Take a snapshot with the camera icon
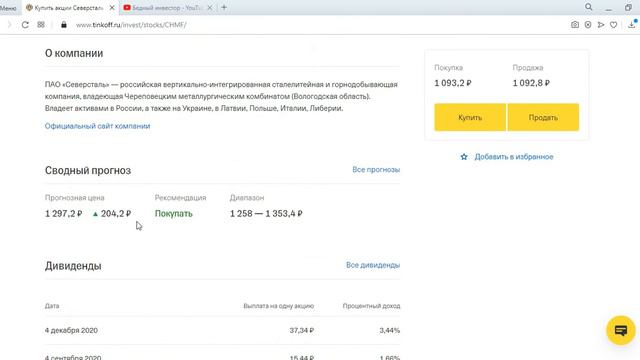The image size is (640, 360). coord(575,25)
